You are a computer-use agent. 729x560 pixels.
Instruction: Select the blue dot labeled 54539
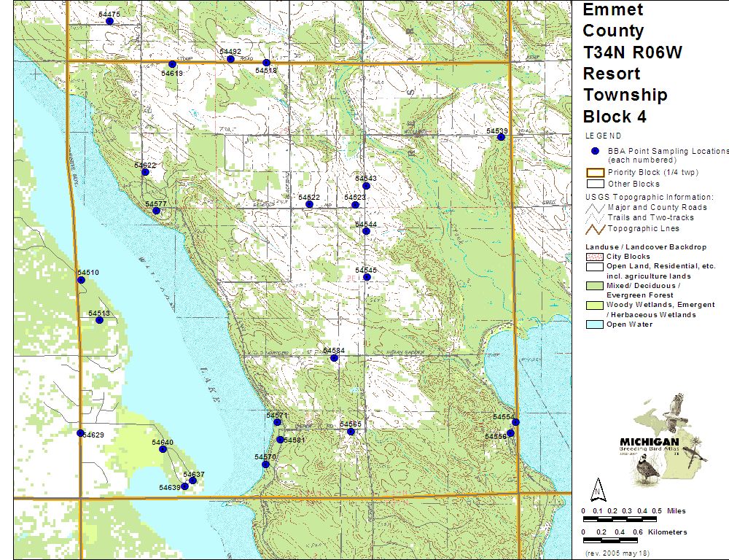click(501, 137)
